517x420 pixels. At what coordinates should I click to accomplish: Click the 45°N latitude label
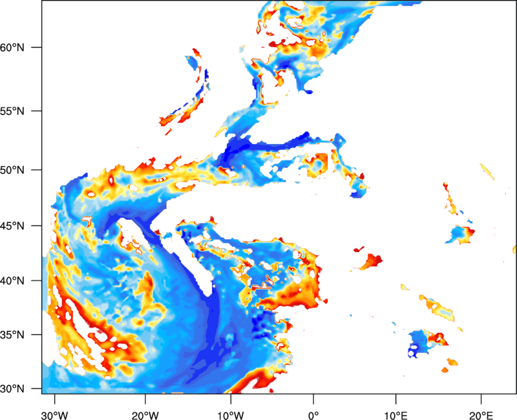(x=12, y=226)
